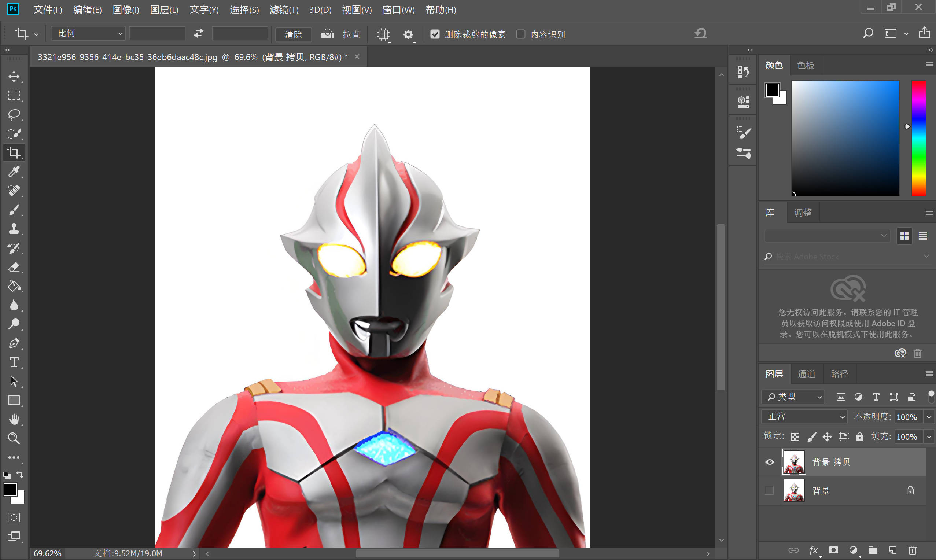Select the Dodge tool
The image size is (936, 560).
[14, 324]
